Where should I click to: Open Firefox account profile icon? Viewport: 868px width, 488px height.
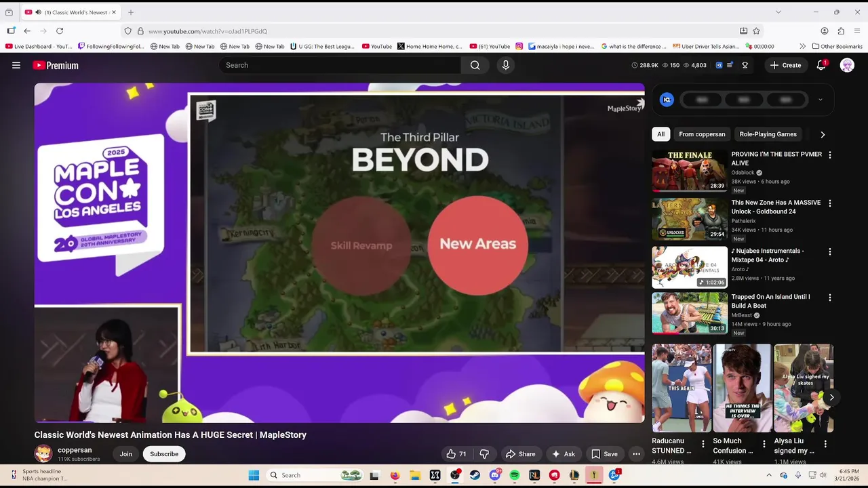pyautogui.click(x=825, y=31)
